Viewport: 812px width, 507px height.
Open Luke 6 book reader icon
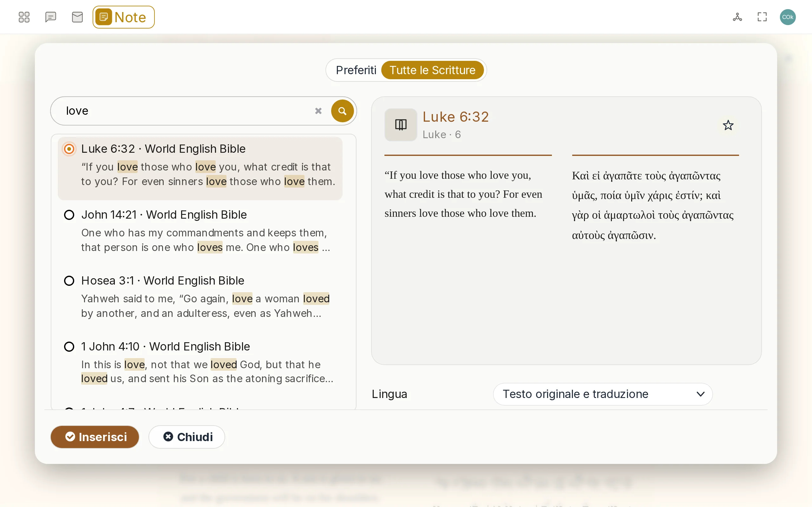pos(401,125)
